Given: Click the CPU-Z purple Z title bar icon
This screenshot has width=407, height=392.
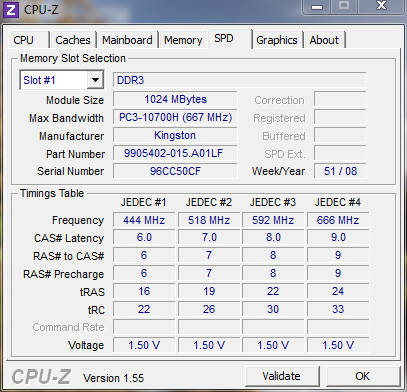Looking at the screenshot, I should pyautogui.click(x=10, y=9).
